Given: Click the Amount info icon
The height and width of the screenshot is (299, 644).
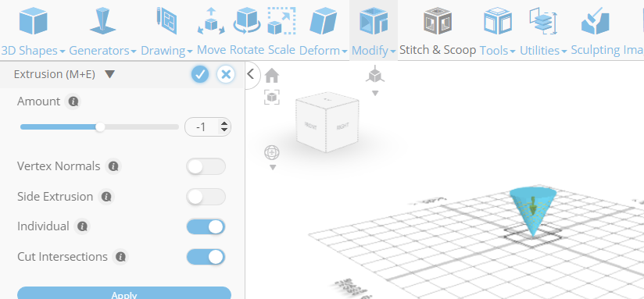Looking at the screenshot, I should tap(73, 101).
